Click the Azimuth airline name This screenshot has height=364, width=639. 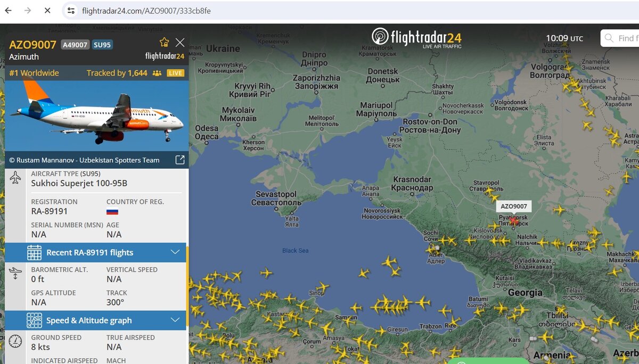(24, 57)
